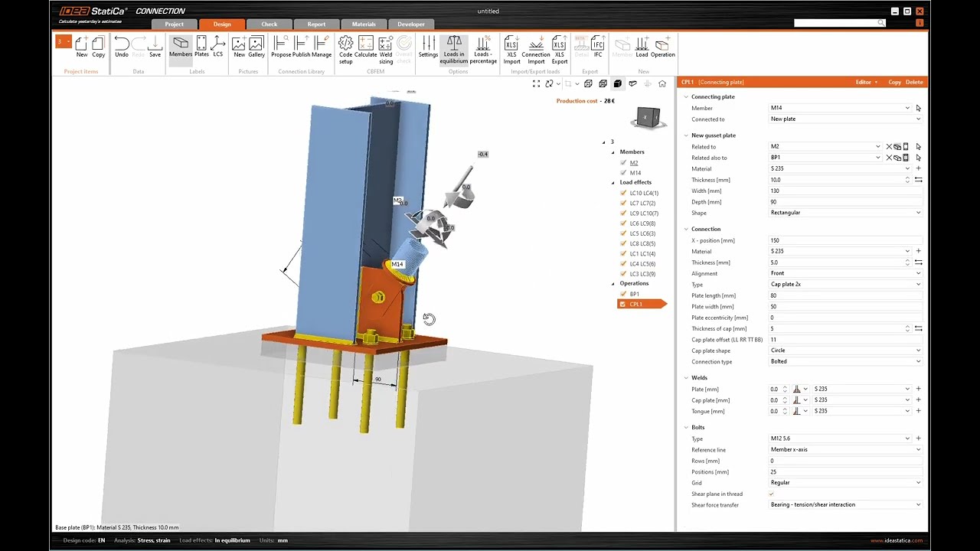Open the Shape dropdown showing Rectangular
Screen dimensions: 980x551
pos(845,213)
